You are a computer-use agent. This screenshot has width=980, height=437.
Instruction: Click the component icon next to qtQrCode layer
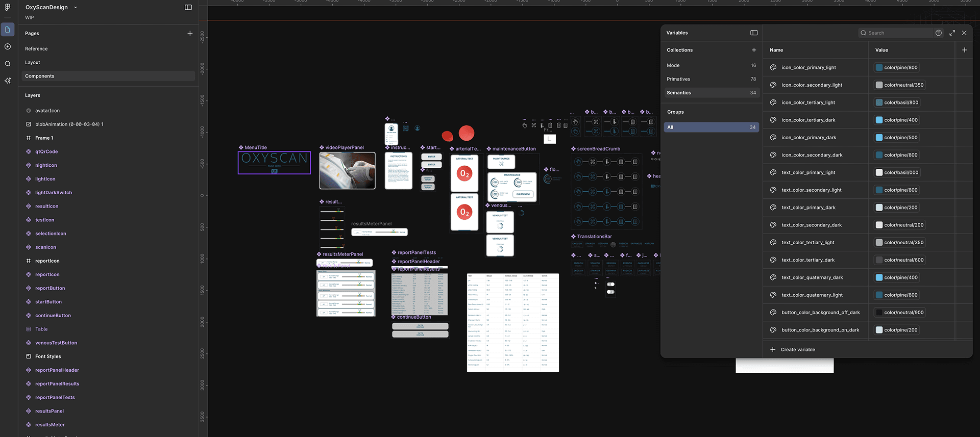coord(29,151)
